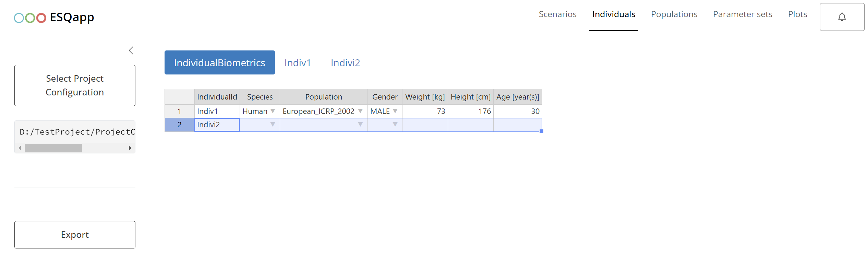Click the Weight value 73 cell
Viewport: 868px width, 267px height.
(425, 111)
